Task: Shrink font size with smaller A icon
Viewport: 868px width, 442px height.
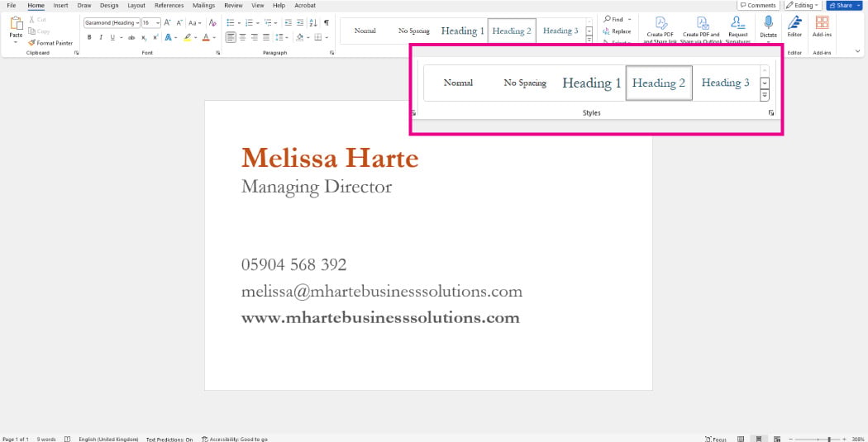Action: (x=179, y=22)
